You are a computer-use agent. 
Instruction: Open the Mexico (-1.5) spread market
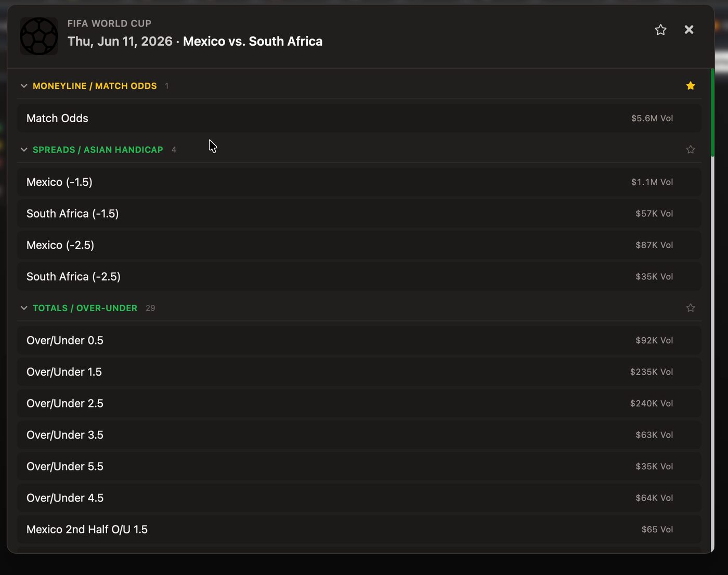[359, 182]
